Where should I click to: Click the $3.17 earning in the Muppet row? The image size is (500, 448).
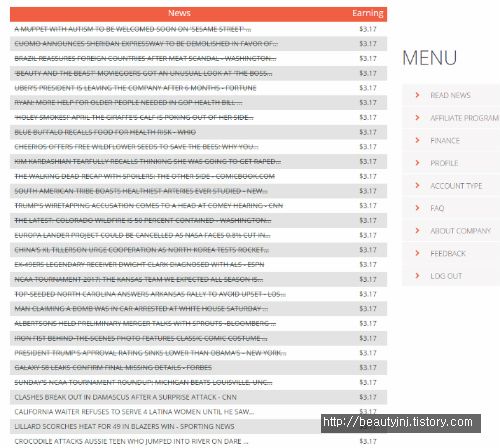click(x=368, y=29)
